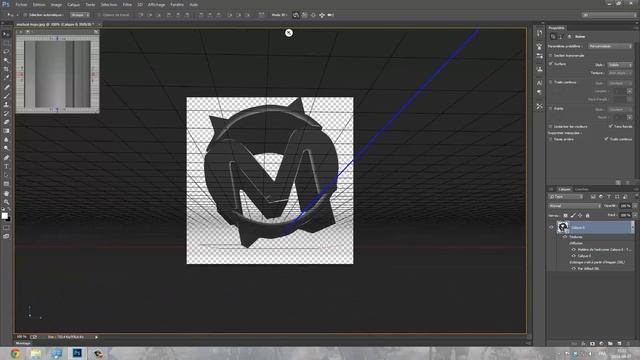The image size is (640, 360).
Task: Activate 3D Slide Object mode
Action: (322, 15)
